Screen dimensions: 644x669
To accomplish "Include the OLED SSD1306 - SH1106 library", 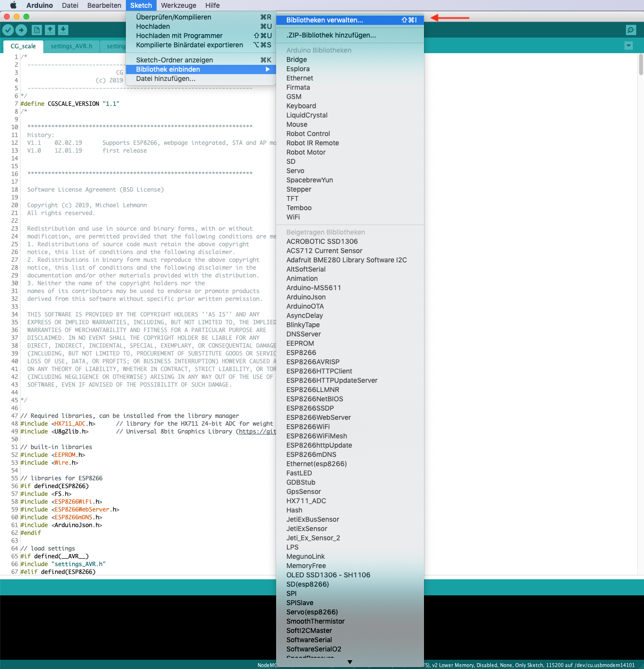I will click(350, 575).
